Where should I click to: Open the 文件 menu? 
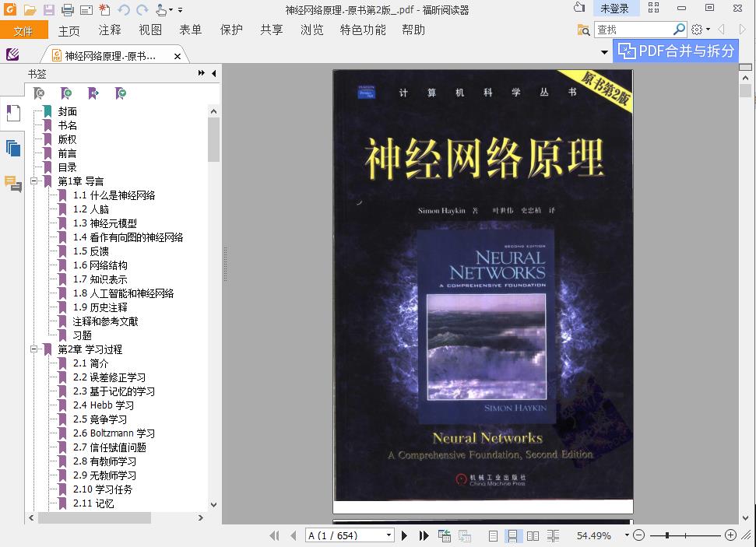point(24,30)
